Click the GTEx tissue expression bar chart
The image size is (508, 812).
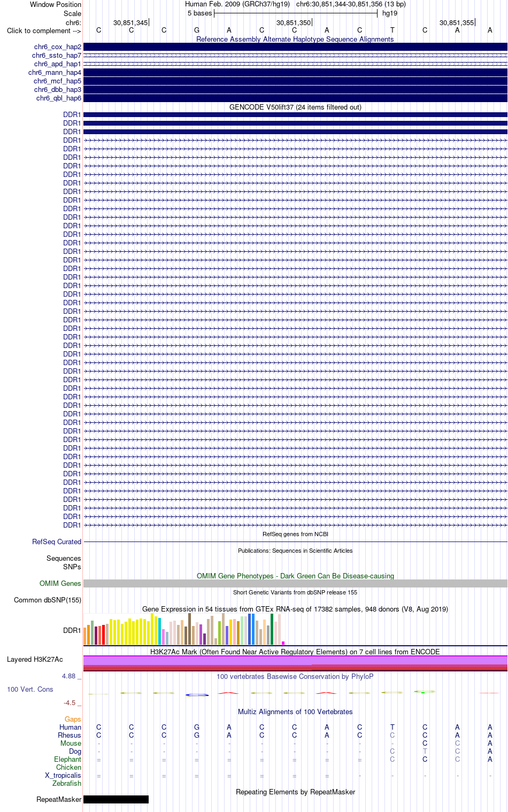click(184, 629)
